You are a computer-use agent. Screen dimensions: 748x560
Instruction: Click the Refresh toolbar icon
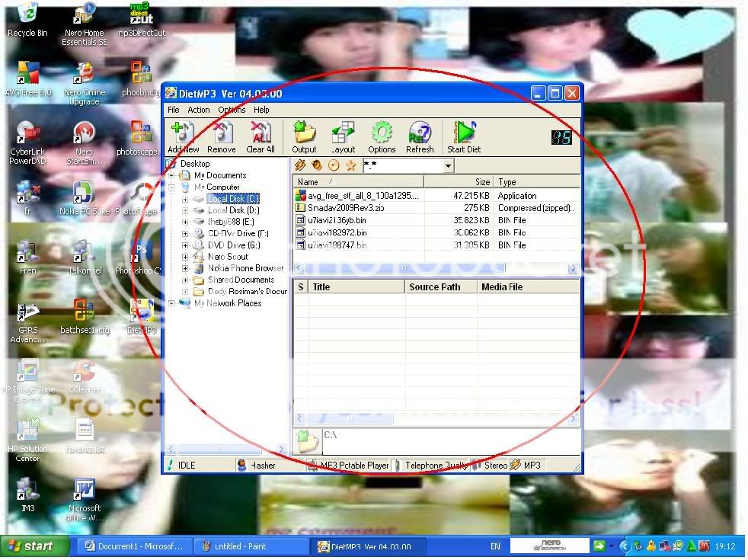click(x=420, y=134)
